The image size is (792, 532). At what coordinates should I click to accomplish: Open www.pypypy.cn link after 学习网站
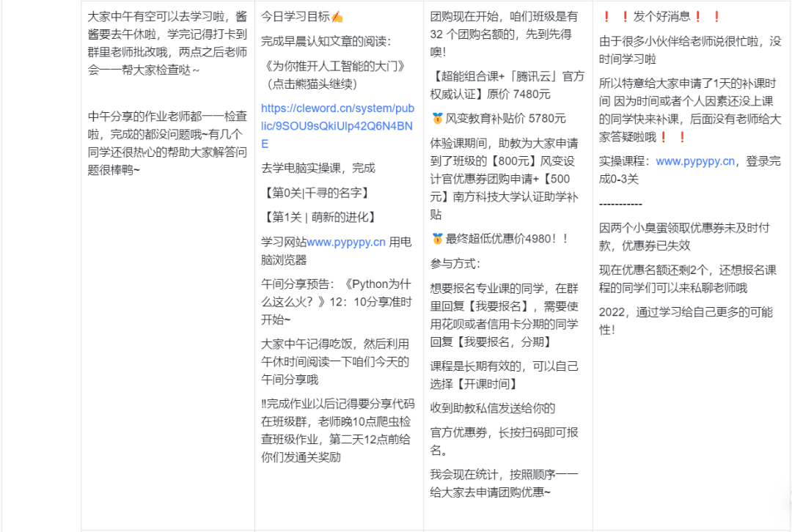tap(346, 243)
